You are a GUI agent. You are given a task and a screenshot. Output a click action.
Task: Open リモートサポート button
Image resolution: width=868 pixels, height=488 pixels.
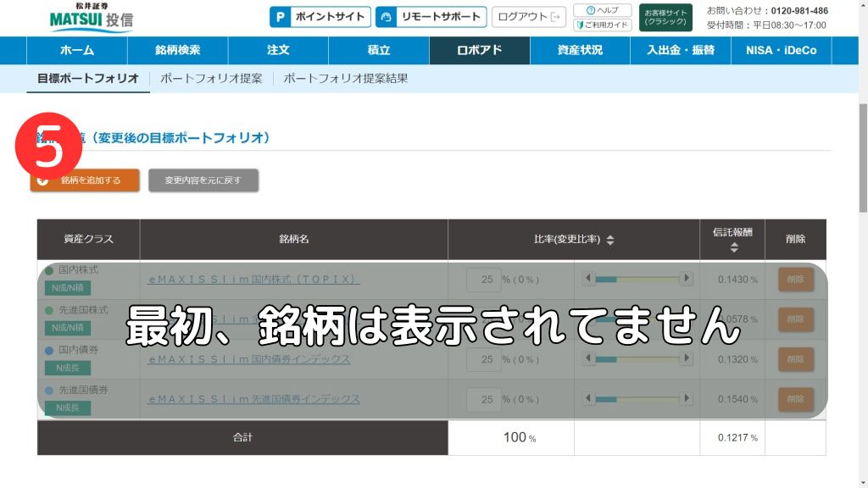[x=431, y=17]
